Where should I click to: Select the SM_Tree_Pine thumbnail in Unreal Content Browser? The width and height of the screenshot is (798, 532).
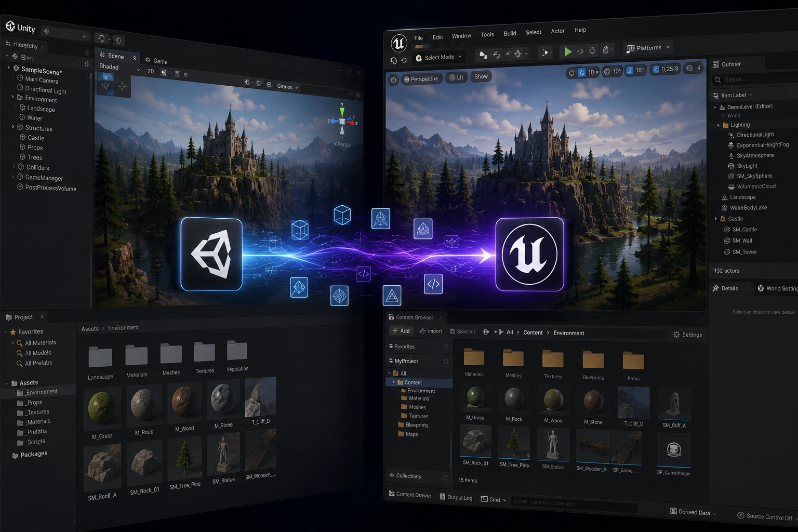point(514,443)
